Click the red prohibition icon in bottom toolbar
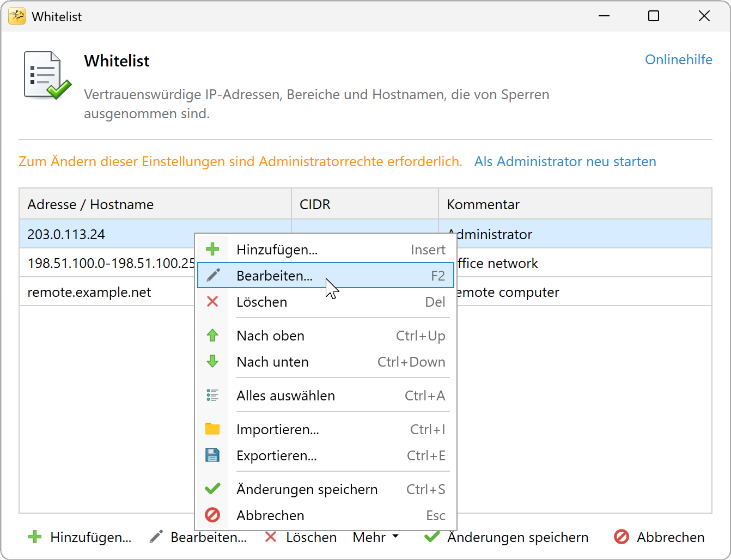731x560 pixels. coord(622,537)
